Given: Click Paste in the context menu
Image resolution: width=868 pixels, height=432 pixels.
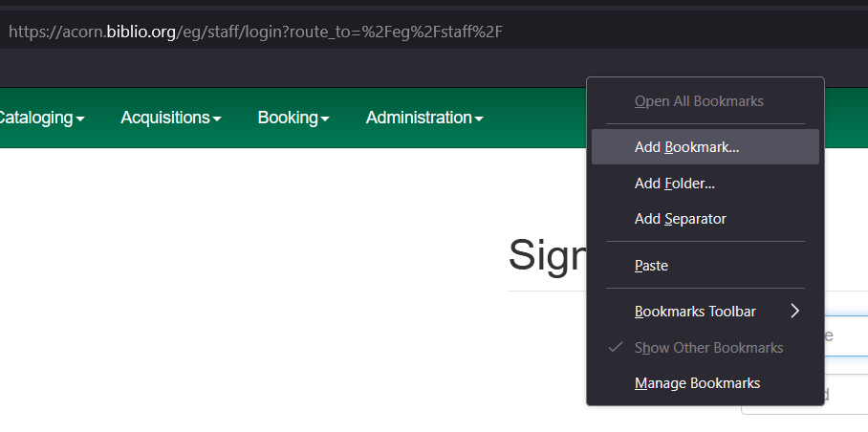Looking at the screenshot, I should coord(651,266).
